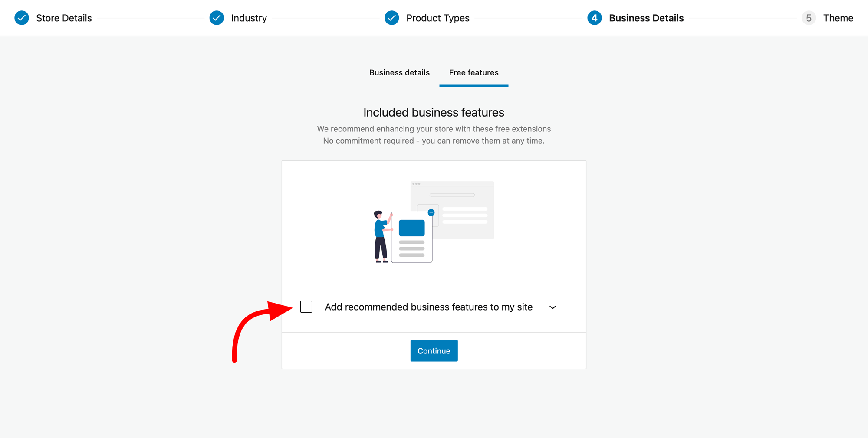Click the Store Details completed checkmark icon
Image resolution: width=868 pixels, height=438 pixels.
pos(21,18)
